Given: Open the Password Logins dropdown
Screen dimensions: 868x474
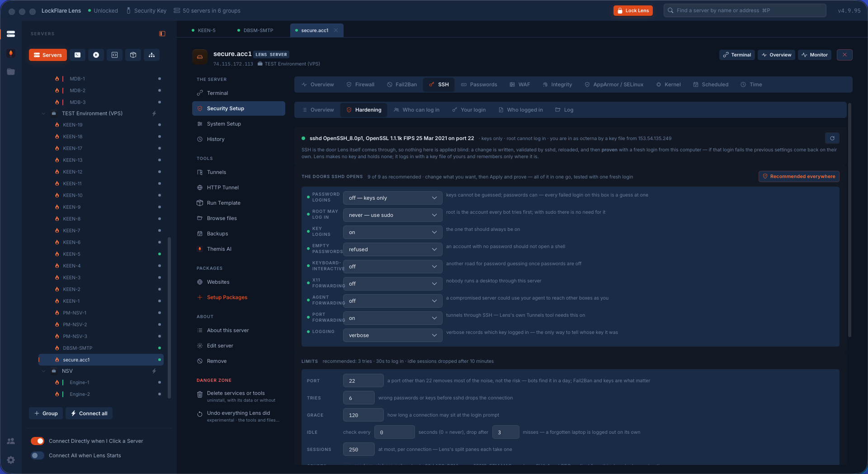Looking at the screenshot, I should click(392, 198).
